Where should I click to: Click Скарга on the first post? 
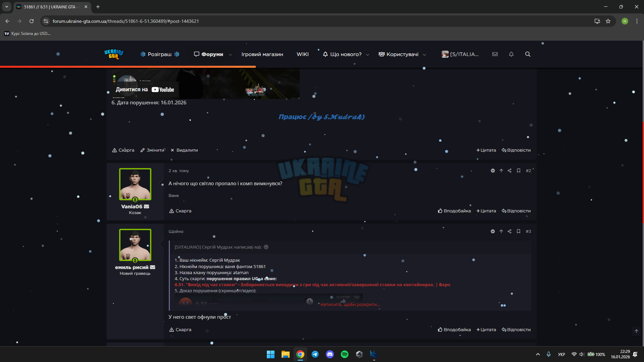(123, 150)
